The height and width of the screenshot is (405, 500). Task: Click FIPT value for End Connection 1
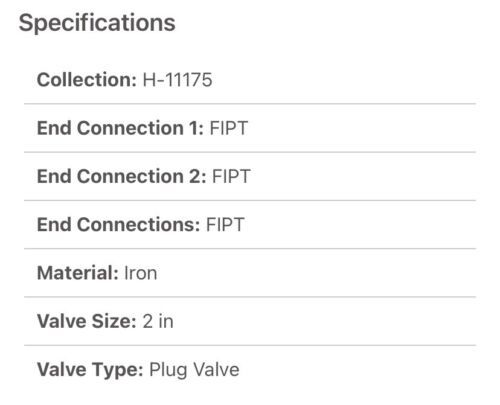(x=229, y=128)
